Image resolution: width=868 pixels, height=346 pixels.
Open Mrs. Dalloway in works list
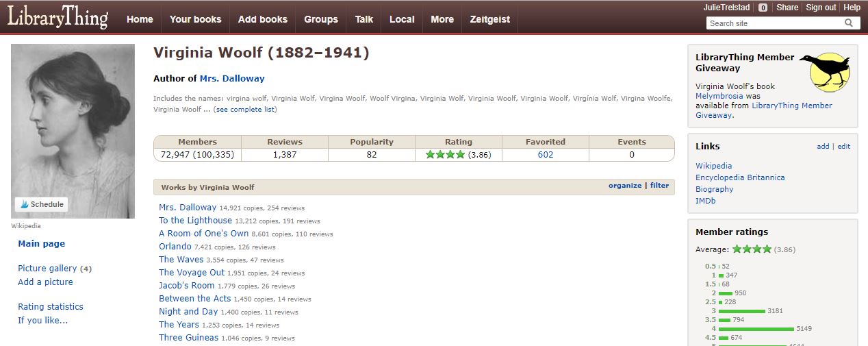coord(188,208)
